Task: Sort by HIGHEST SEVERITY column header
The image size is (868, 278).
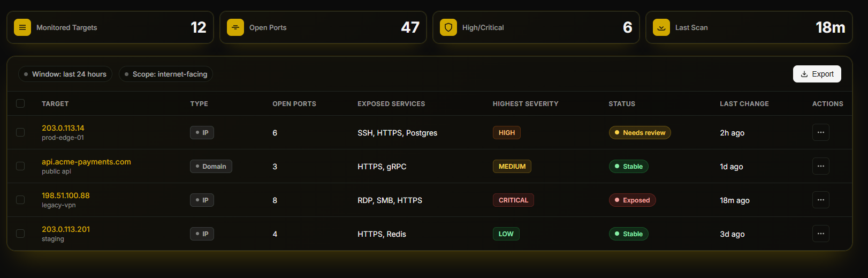Action: [x=526, y=103]
